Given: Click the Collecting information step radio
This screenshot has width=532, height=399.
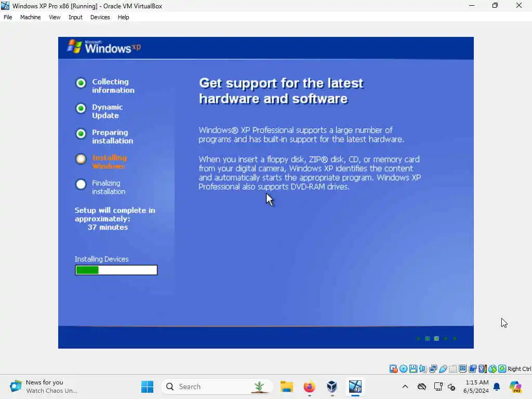Looking at the screenshot, I should (x=81, y=83).
